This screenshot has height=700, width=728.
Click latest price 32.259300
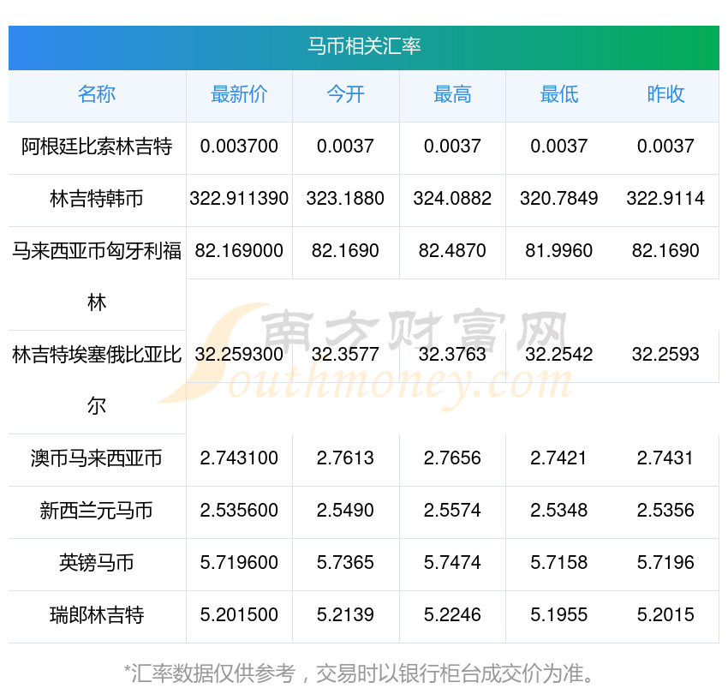point(239,355)
